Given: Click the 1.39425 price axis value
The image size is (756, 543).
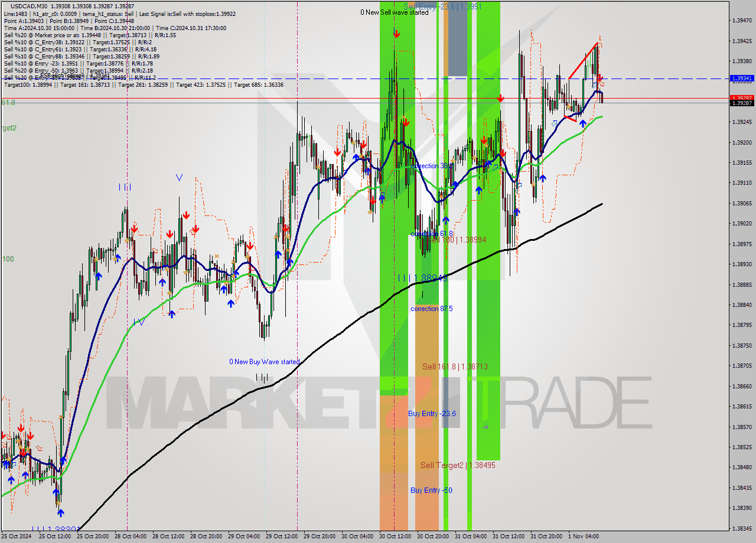Looking at the screenshot, I should click(742, 41).
